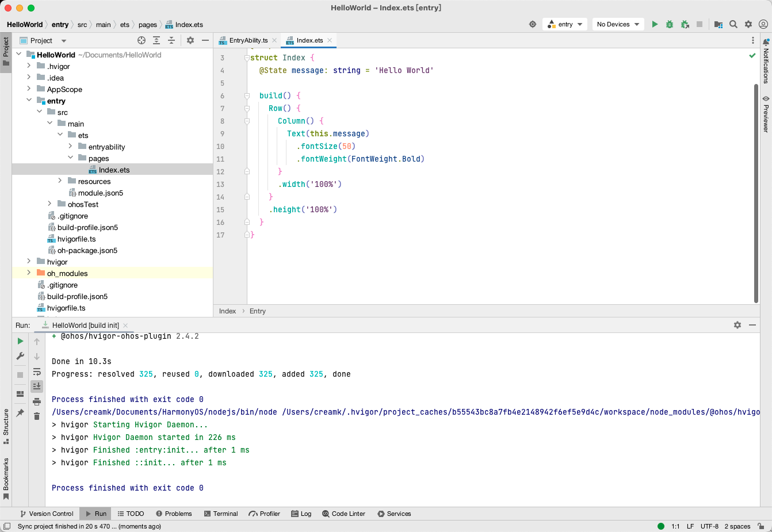Expand the entryability folder
The image size is (772, 532).
click(70, 147)
